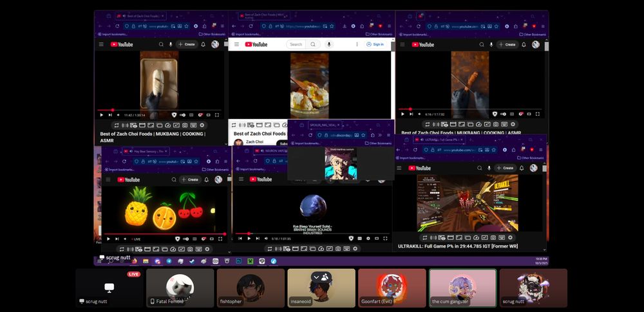Mute volume in the 6:16 Zach Choi player
644x312 pixels.
pos(419,114)
